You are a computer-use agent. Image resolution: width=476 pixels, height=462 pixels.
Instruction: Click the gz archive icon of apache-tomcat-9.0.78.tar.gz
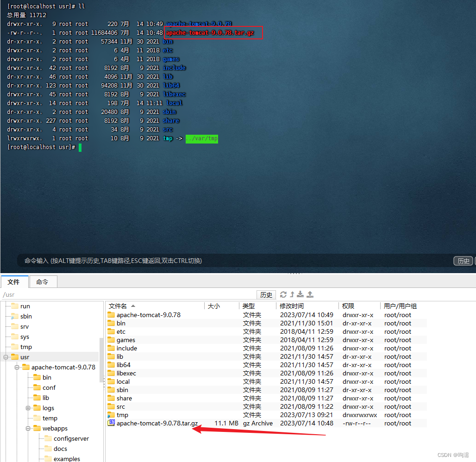(111, 423)
